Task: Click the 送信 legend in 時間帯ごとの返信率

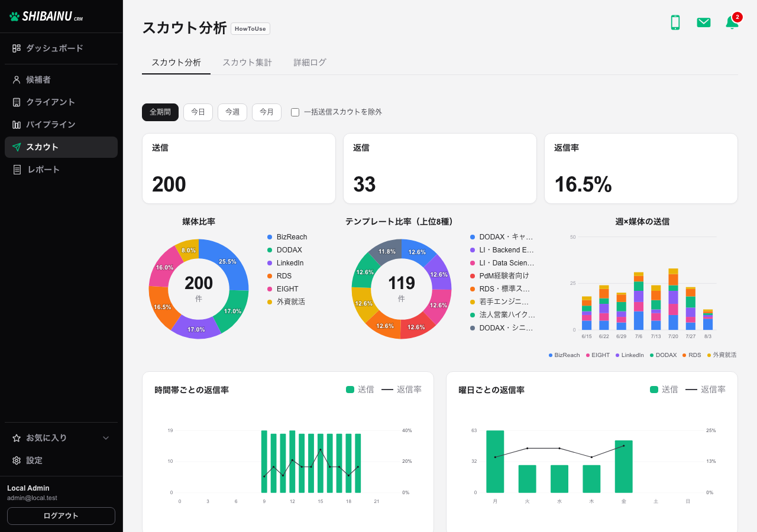Action: 360,390
